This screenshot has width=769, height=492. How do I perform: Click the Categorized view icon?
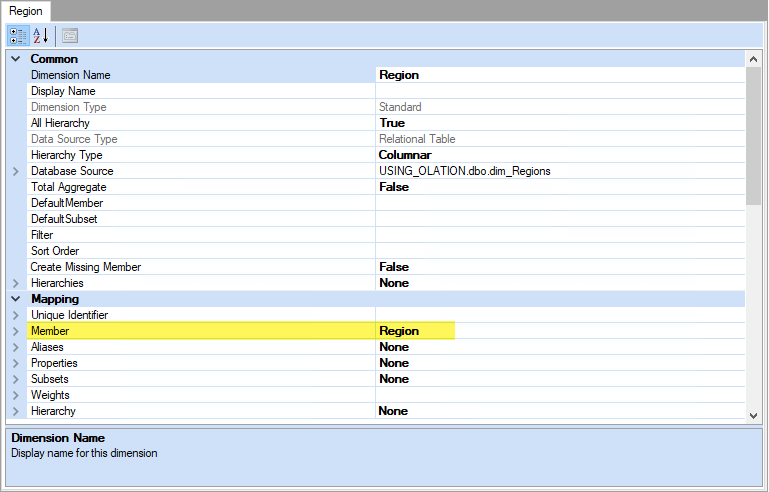tap(18, 36)
